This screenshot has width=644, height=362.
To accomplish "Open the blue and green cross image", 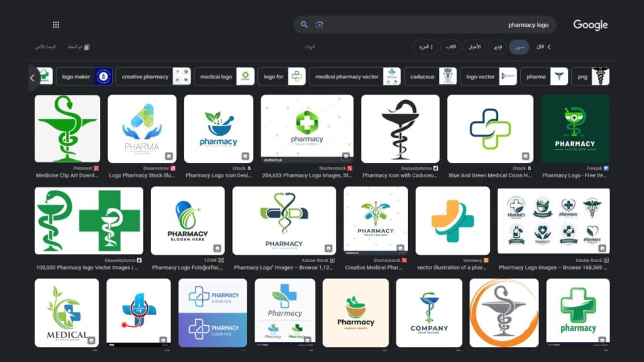I will 491,129.
